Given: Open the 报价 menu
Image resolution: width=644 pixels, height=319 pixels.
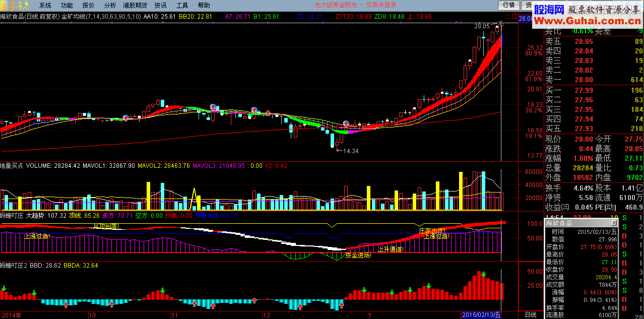Looking at the screenshot, I should 88,6.
